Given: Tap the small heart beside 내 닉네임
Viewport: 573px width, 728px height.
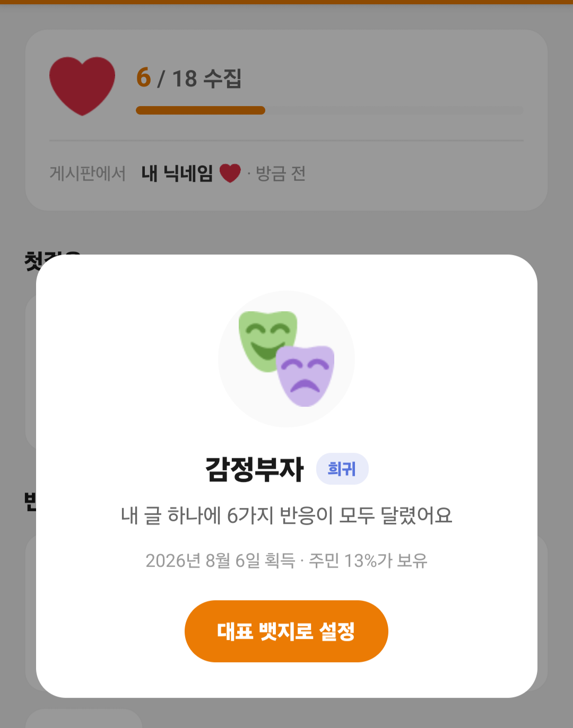Looking at the screenshot, I should tap(230, 173).
